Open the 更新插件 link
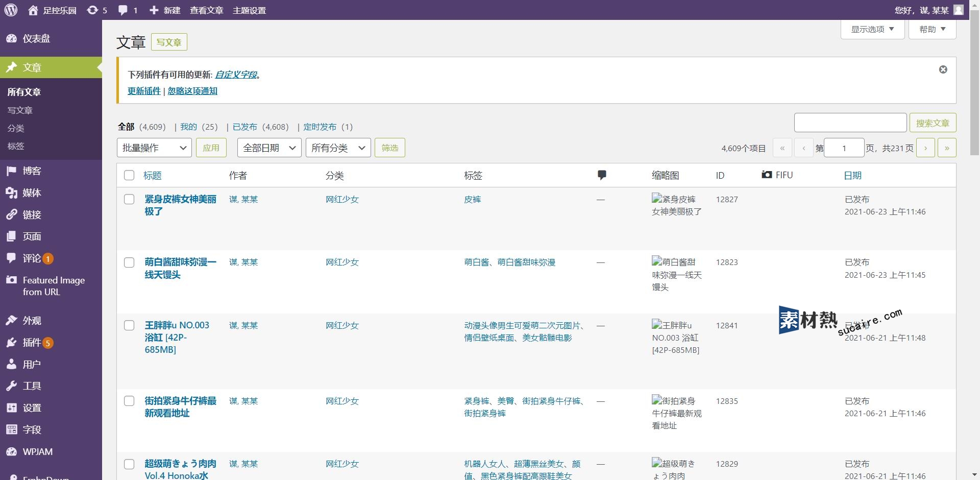 click(144, 91)
